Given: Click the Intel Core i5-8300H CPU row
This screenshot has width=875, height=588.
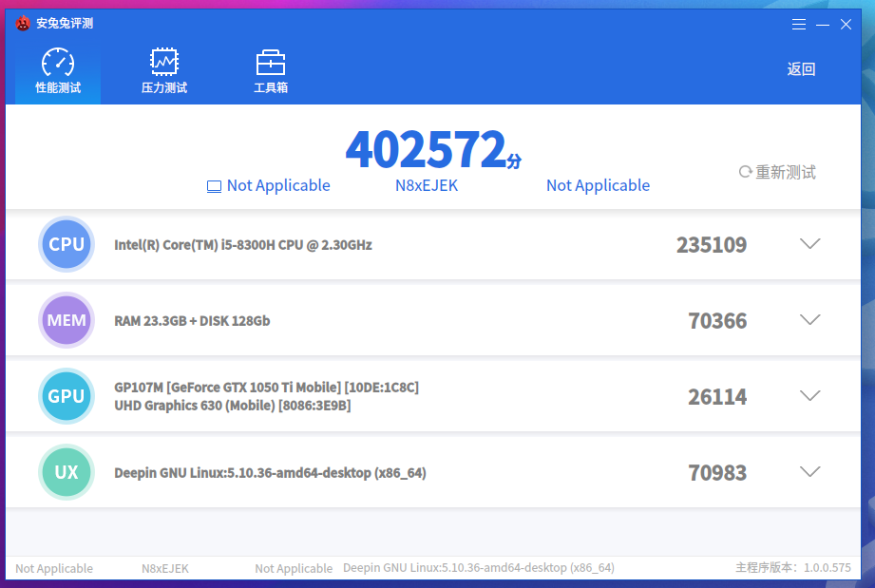Looking at the screenshot, I should pyautogui.click(x=243, y=245).
